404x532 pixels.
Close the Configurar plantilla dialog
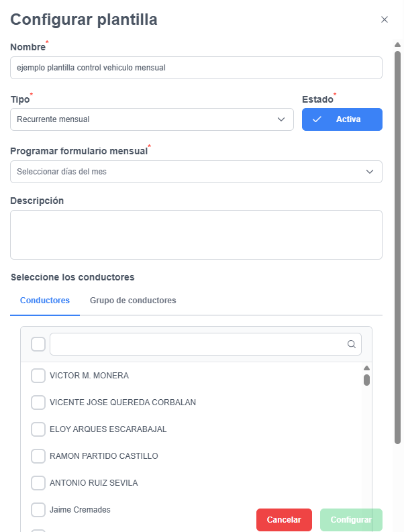click(385, 19)
